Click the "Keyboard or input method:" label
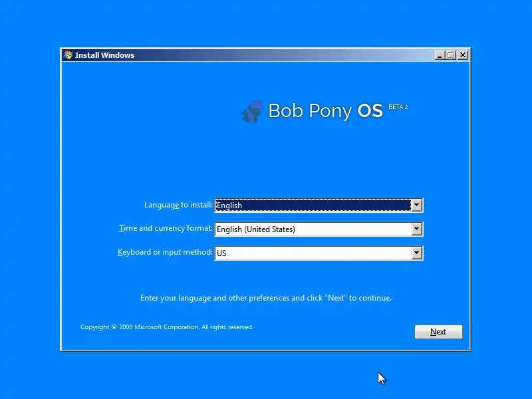 pyautogui.click(x=165, y=252)
